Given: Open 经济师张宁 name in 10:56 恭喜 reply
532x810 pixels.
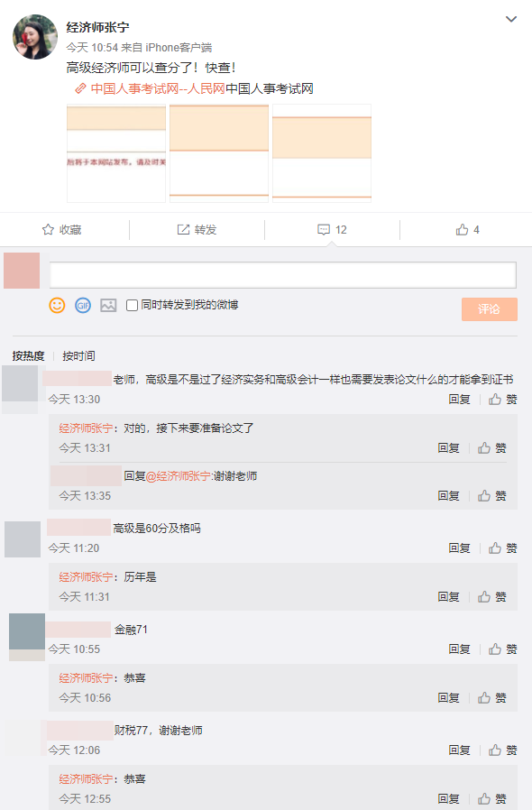Looking at the screenshot, I should coord(86,678).
